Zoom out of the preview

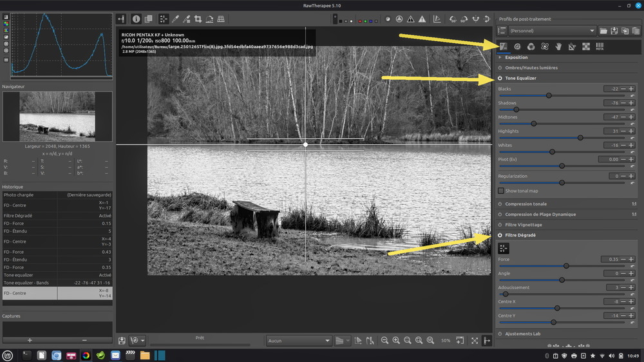click(384, 341)
